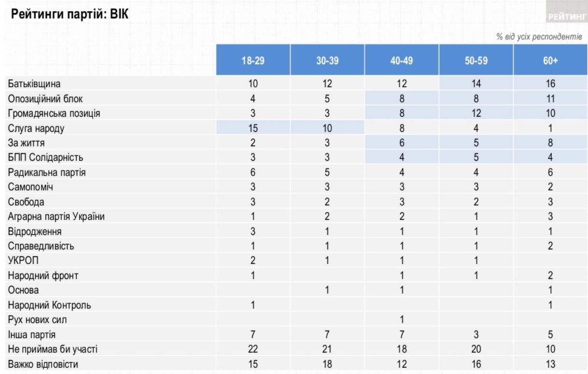Click Слуга народу value for 18-29

(x=253, y=128)
